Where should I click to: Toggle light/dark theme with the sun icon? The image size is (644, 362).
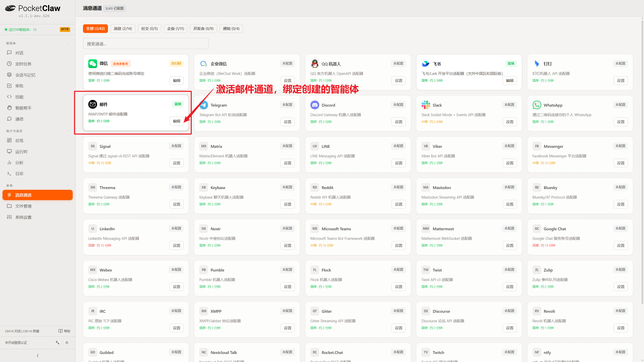coord(67,343)
